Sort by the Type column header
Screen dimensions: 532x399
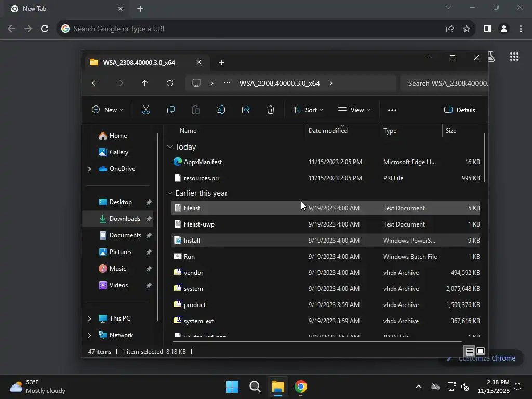[x=411, y=131]
